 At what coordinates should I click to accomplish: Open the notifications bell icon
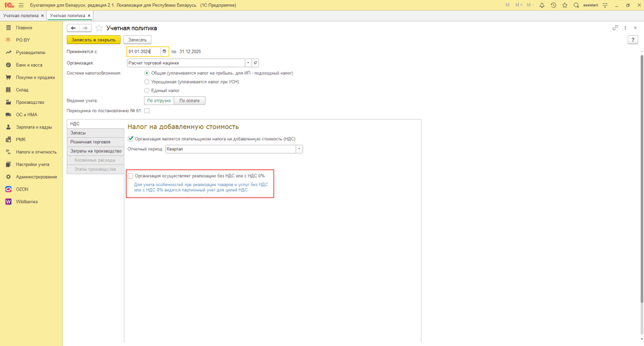click(541, 5)
